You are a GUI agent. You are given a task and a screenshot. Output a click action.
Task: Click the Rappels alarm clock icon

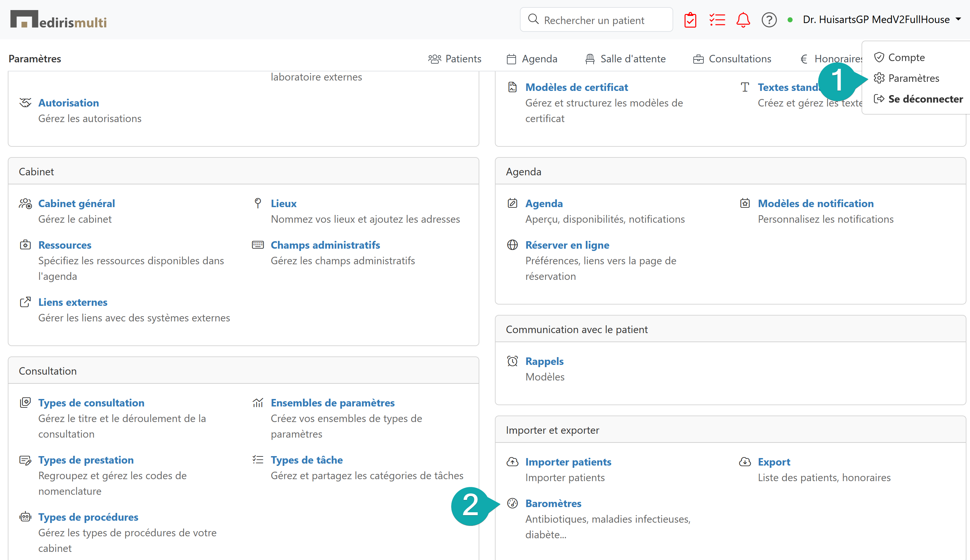[512, 361]
